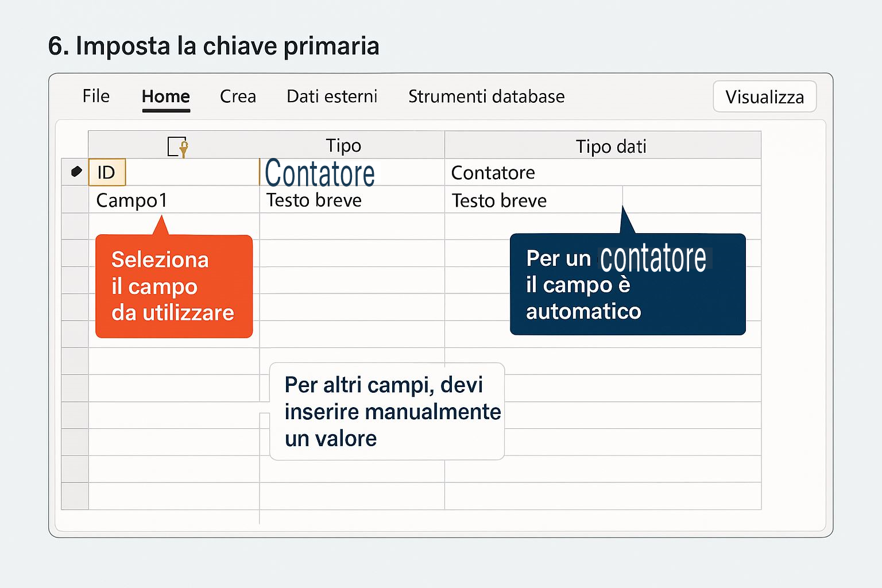The height and width of the screenshot is (588, 882).
Task: Open the File menu
Action: pos(96,96)
